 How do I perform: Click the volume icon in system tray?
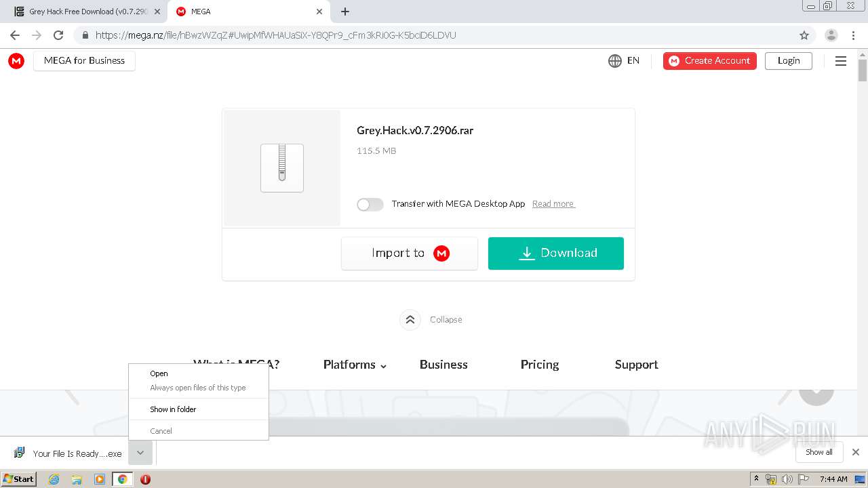tap(787, 479)
